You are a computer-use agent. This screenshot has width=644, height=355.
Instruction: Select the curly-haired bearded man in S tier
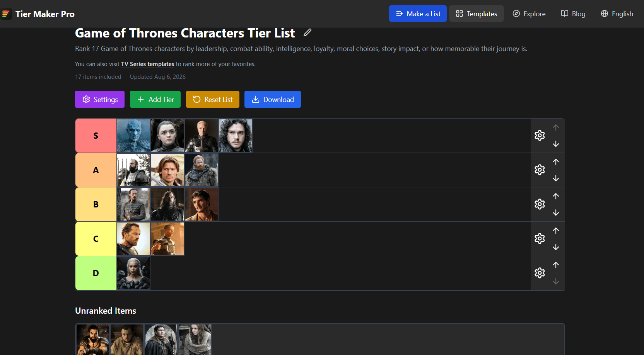[x=236, y=136]
